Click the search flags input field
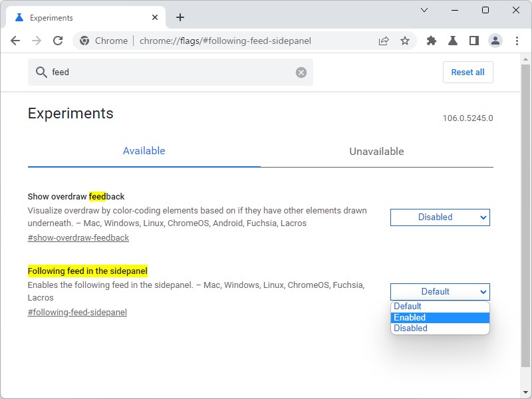Screen dimensions: 532x399 tap(166, 72)
